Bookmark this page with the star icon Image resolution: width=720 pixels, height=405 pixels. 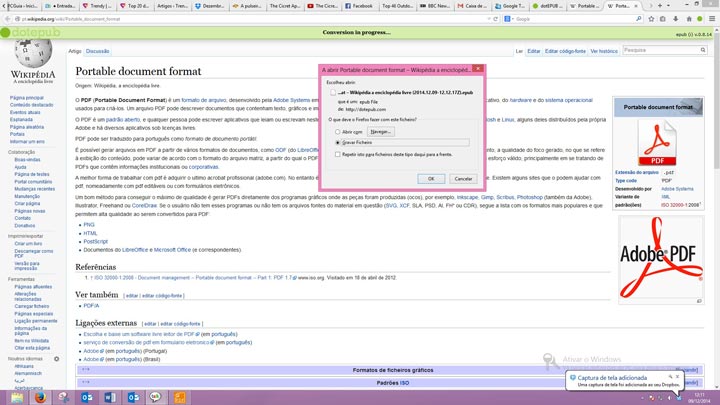pyautogui.click(x=651, y=19)
